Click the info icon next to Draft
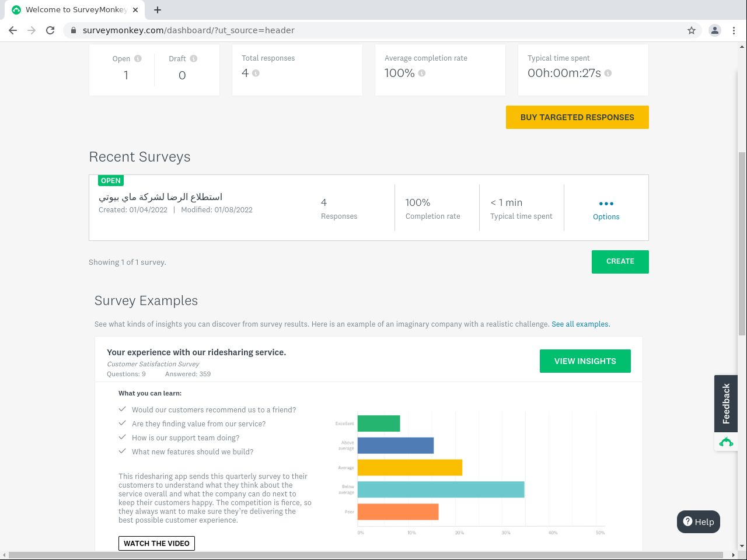The height and width of the screenshot is (560, 747). [194, 58]
